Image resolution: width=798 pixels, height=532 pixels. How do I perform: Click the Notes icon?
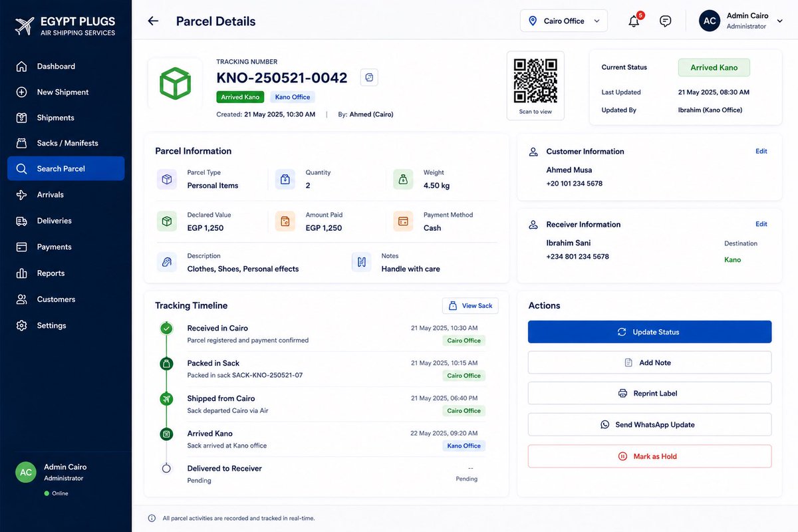(x=362, y=262)
